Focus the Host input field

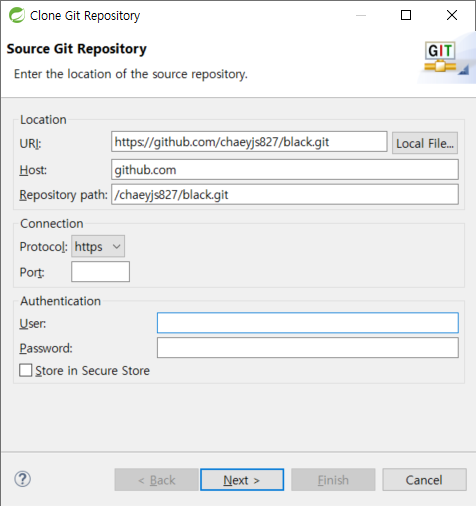click(x=285, y=170)
